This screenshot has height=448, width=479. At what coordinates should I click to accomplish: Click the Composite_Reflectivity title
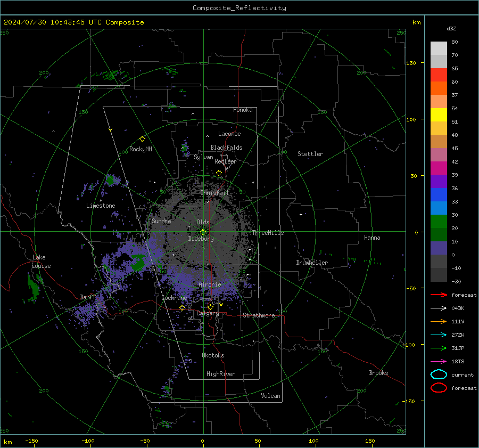click(x=240, y=8)
